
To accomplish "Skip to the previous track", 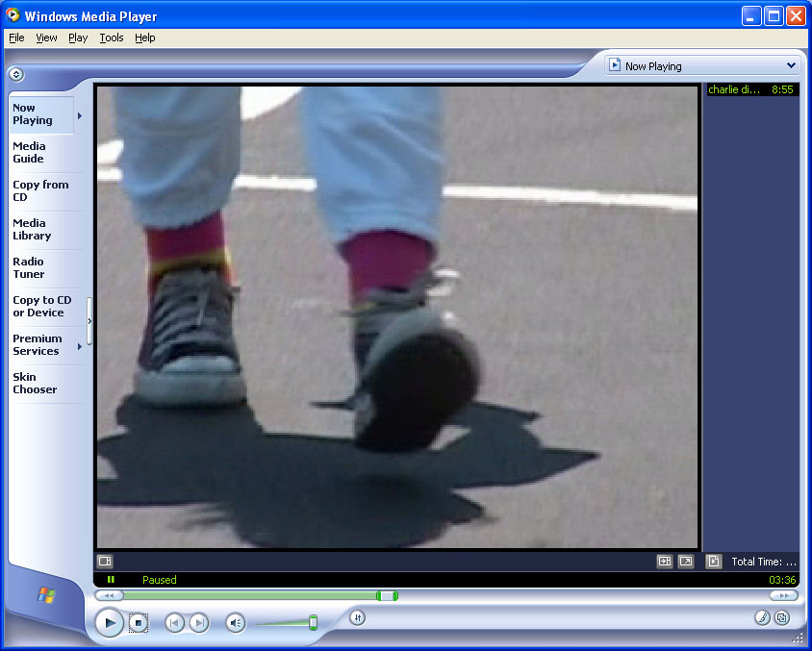I will (174, 623).
